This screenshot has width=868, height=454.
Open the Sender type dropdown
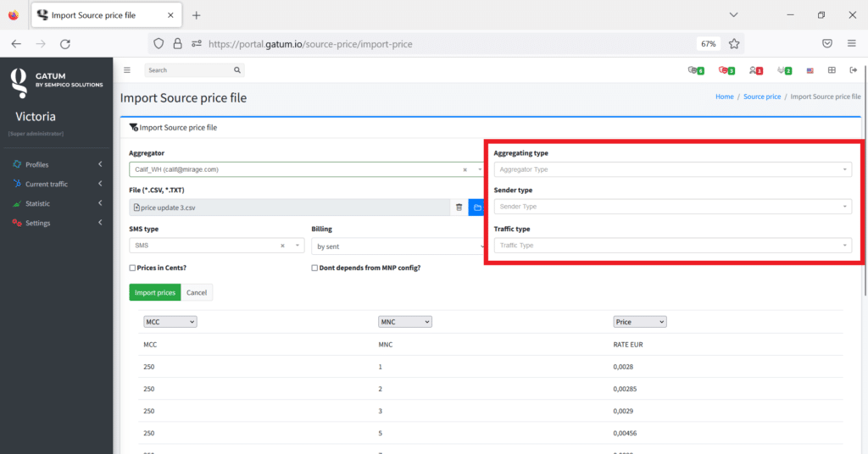point(672,207)
